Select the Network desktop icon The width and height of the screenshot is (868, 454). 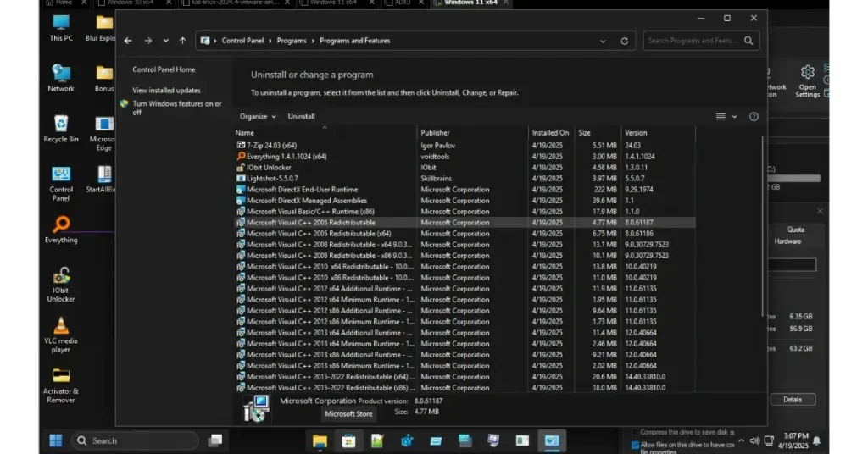61,78
